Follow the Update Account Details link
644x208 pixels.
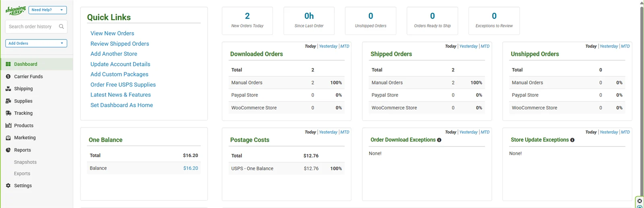120,64
